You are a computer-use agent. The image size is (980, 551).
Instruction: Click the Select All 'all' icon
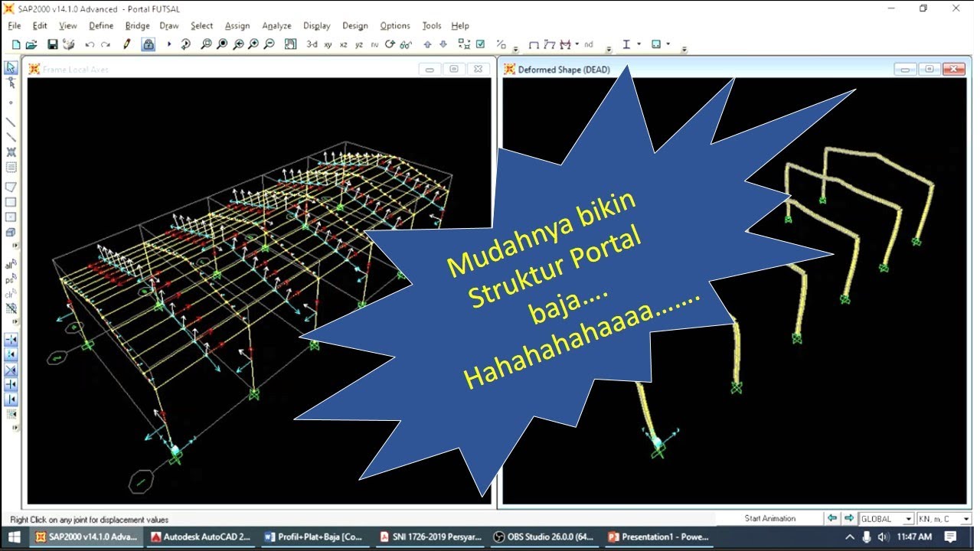tap(11, 264)
